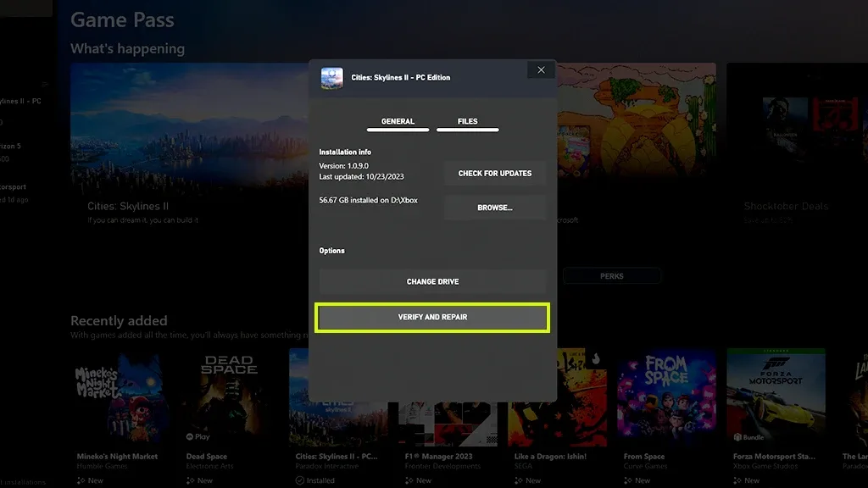Click New sparkle icon under F1 Manager 2023
The image size is (868, 488).
[x=409, y=480]
